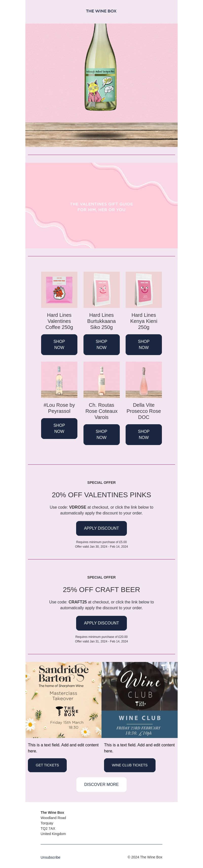Shop now for Hard Lines Valentines Coffee

(59, 344)
